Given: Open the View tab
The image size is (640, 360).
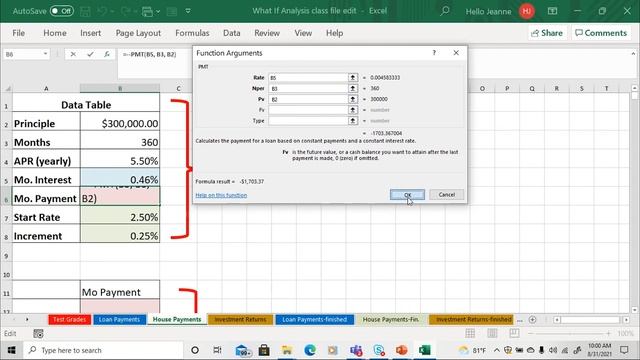Looking at the screenshot, I should point(303,33).
